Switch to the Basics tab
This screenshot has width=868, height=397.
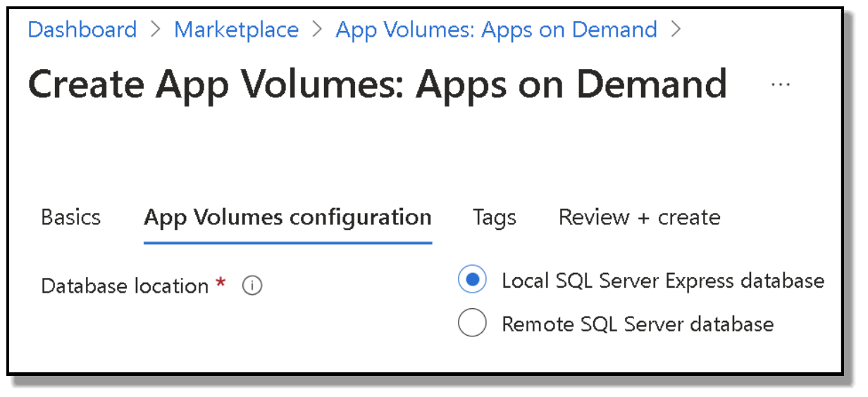[70, 217]
